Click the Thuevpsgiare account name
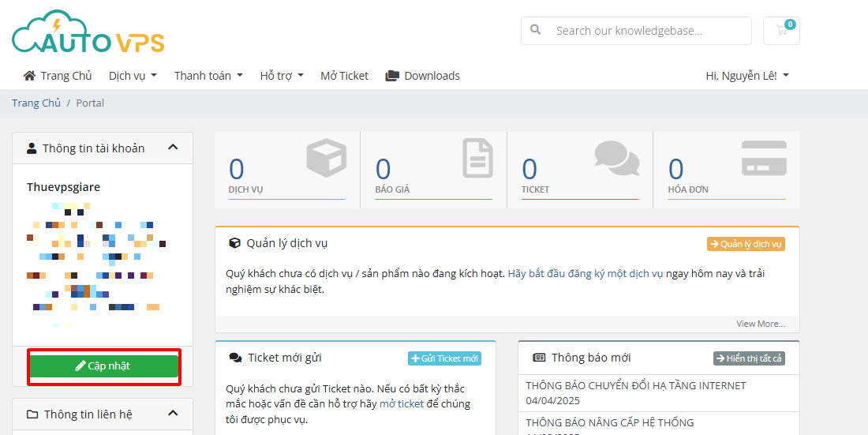 [x=63, y=187]
